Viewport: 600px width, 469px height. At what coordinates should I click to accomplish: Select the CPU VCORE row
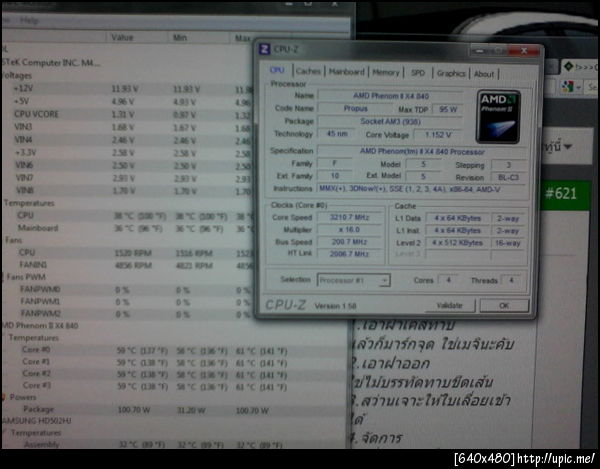tap(128, 114)
